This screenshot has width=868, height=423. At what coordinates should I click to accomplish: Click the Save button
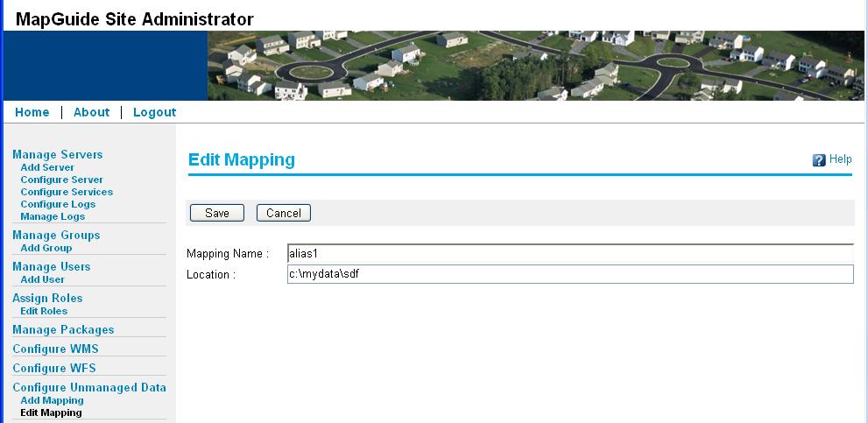216,213
